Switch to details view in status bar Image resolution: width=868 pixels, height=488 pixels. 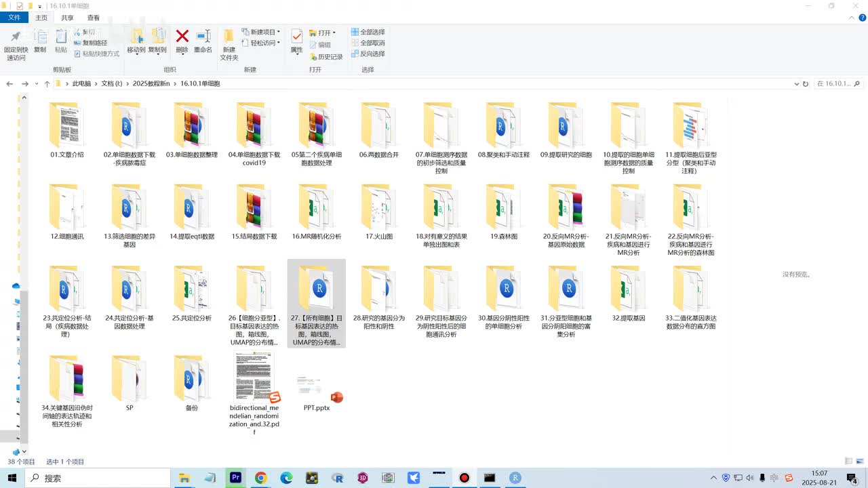[848, 462]
